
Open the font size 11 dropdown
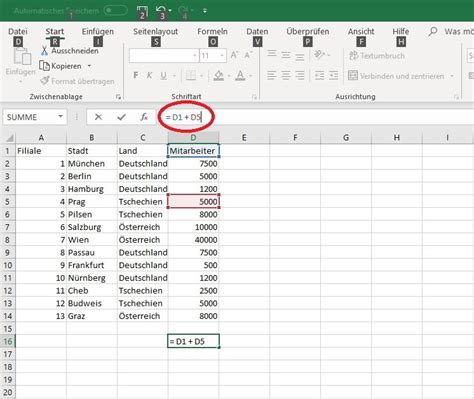(x=222, y=56)
